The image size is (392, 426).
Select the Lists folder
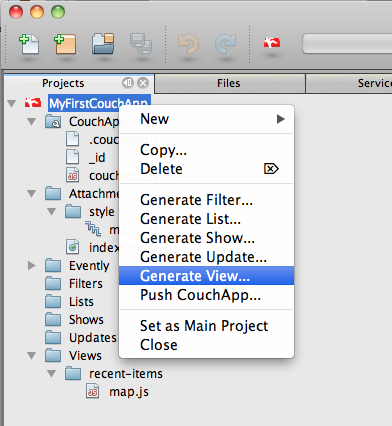pos(81,302)
